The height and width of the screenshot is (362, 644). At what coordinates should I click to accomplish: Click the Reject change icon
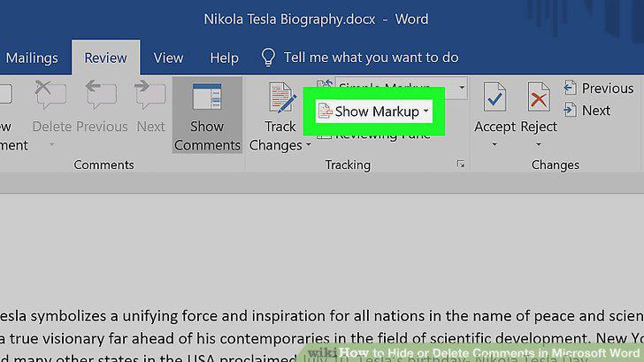click(539, 97)
